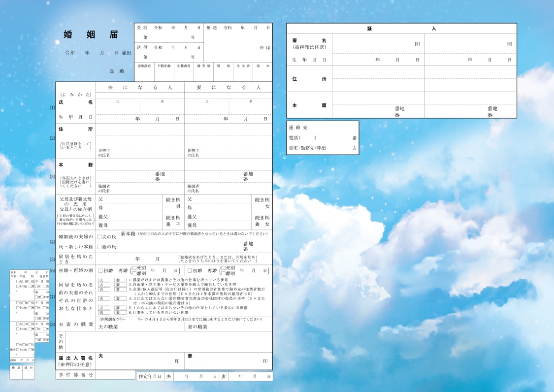Click the 同居を始めたとき label
The image size is (554, 392).
tap(76, 259)
